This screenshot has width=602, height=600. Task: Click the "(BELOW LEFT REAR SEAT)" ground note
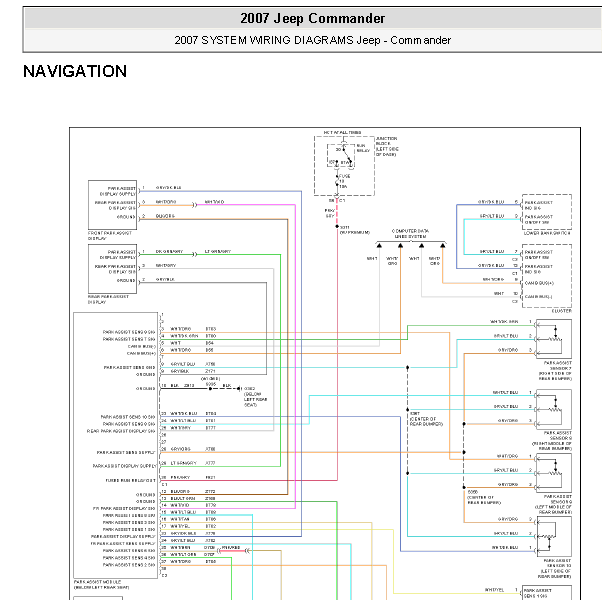pos(255,399)
